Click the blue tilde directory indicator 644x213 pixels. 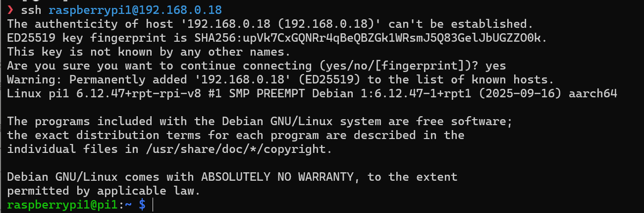click(x=128, y=205)
